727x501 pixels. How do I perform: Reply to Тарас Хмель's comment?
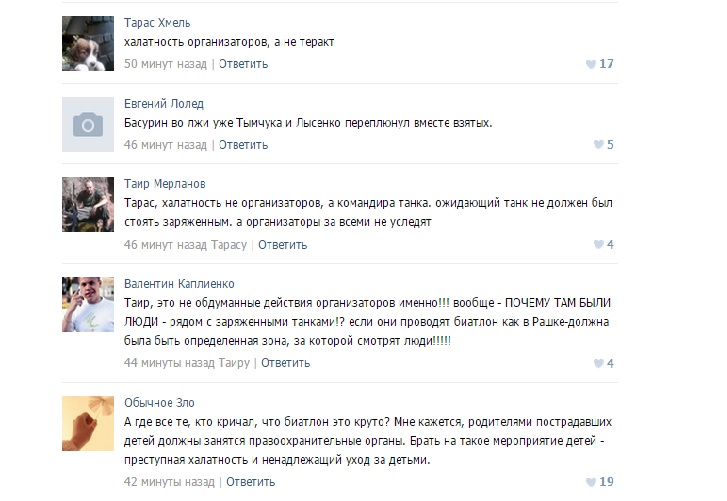pyautogui.click(x=243, y=63)
